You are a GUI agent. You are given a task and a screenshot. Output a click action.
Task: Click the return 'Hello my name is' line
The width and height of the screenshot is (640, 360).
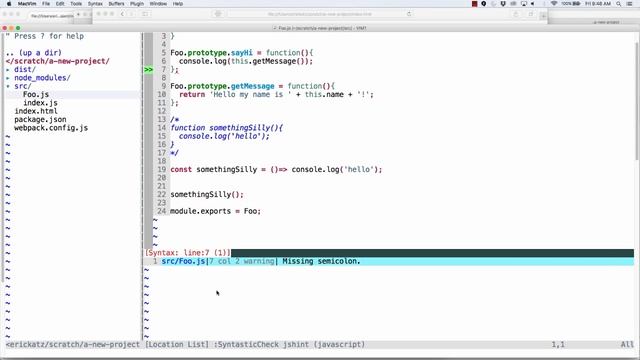tap(276, 94)
